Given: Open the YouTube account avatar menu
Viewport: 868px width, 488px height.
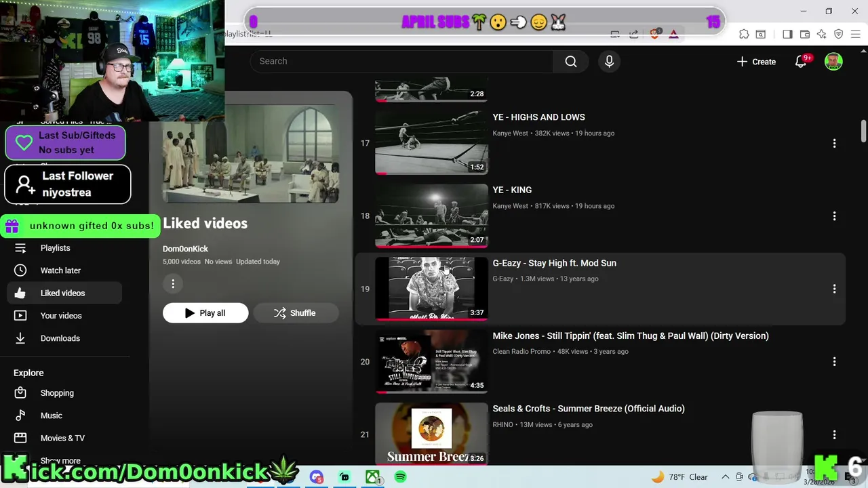Looking at the screenshot, I should point(833,62).
